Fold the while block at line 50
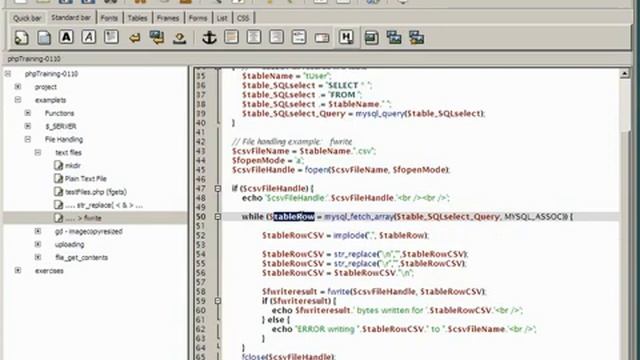640x360 pixels. [x=218, y=217]
